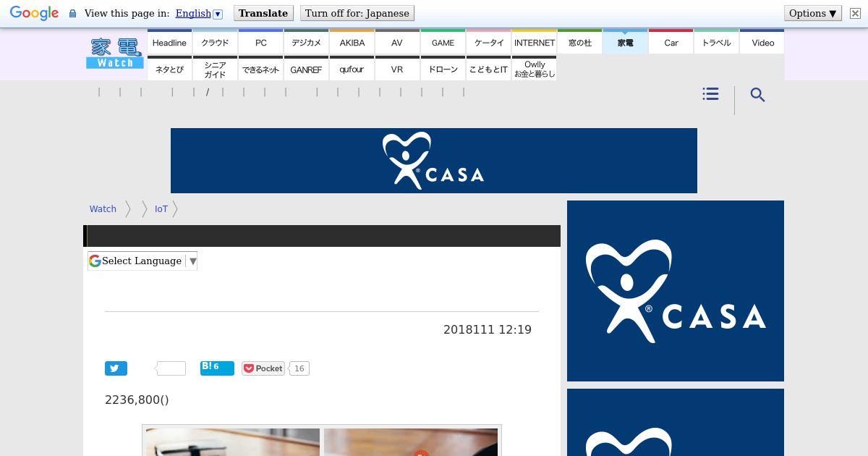
Task: Open the GAME tab
Action: click(x=443, y=42)
